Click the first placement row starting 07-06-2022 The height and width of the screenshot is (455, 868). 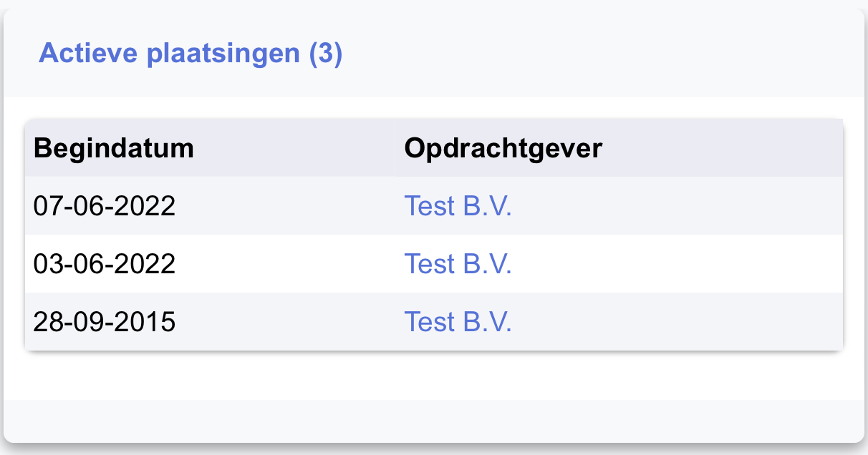[434, 206]
